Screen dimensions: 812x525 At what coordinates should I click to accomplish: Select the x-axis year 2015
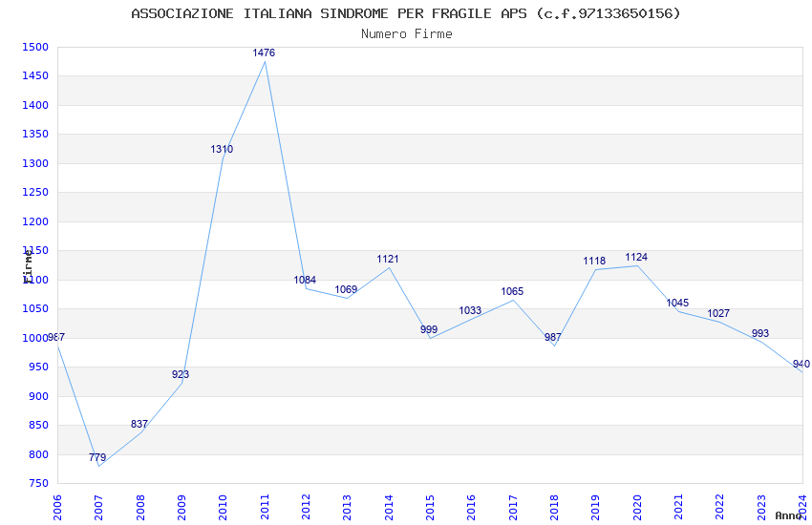tap(430, 508)
